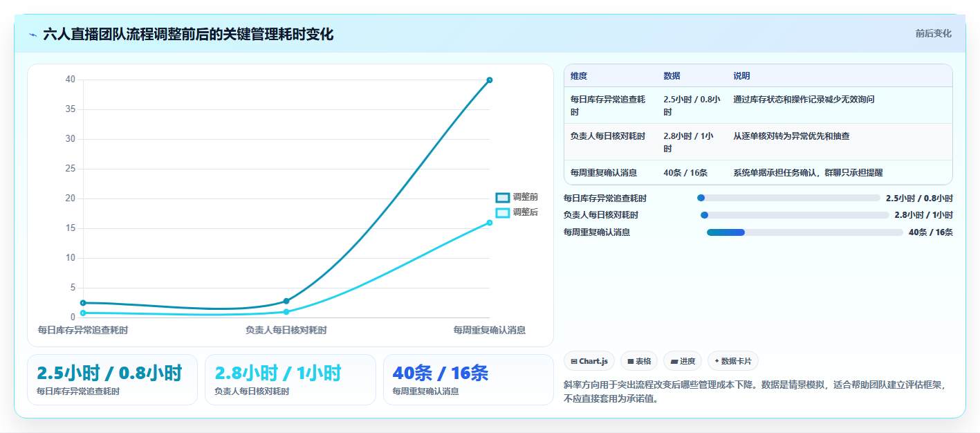The image size is (980, 433).
Task: Click the 前后变化 badge in the header
Action: (x=933, y=33)
